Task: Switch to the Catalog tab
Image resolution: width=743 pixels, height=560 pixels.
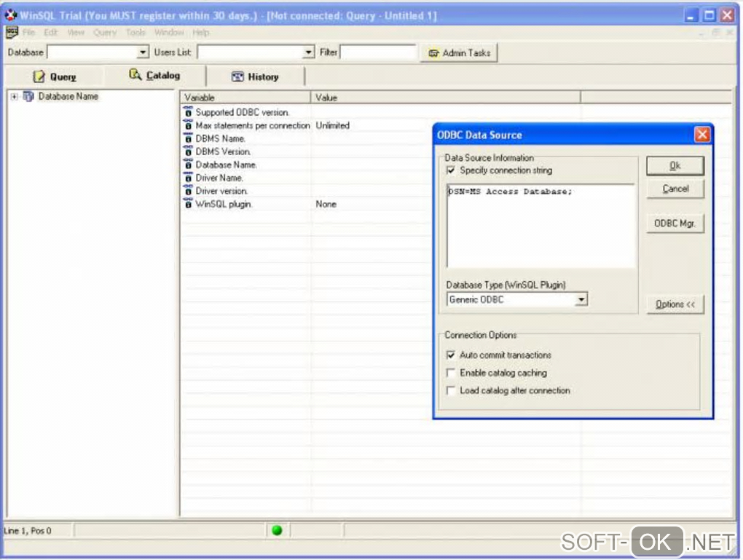Action: pyautogui.click(x=155, y=75)
